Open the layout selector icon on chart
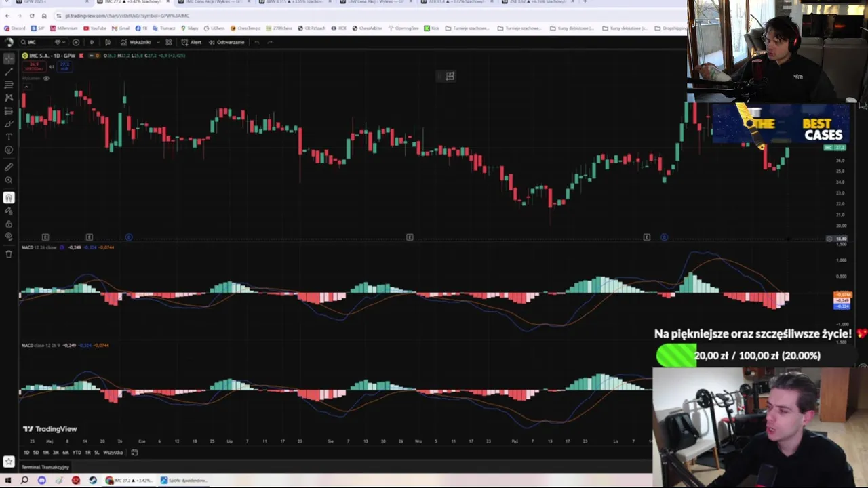Image resolution: width=868 pixels, height=488 pixels. click(450, 76)
